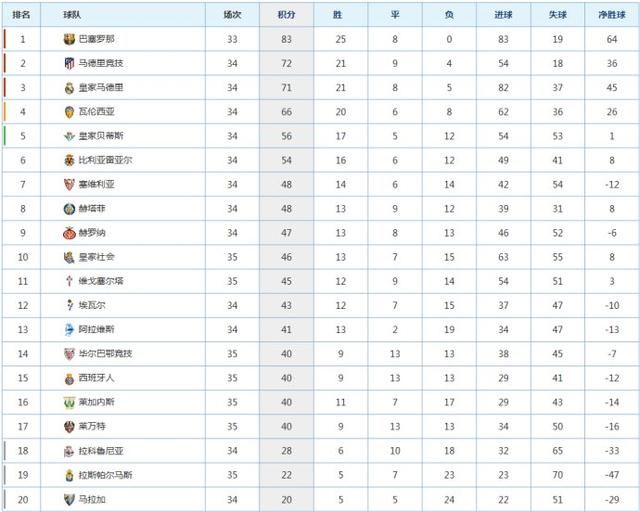Click the 场次 column header

click(x=232, y=16)
